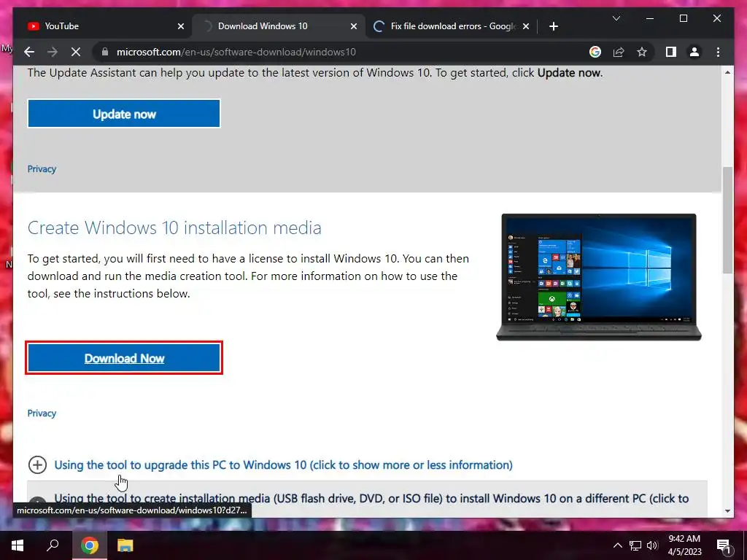
Task: Open the Windows Start menu
Action: [x=18, y=545]
